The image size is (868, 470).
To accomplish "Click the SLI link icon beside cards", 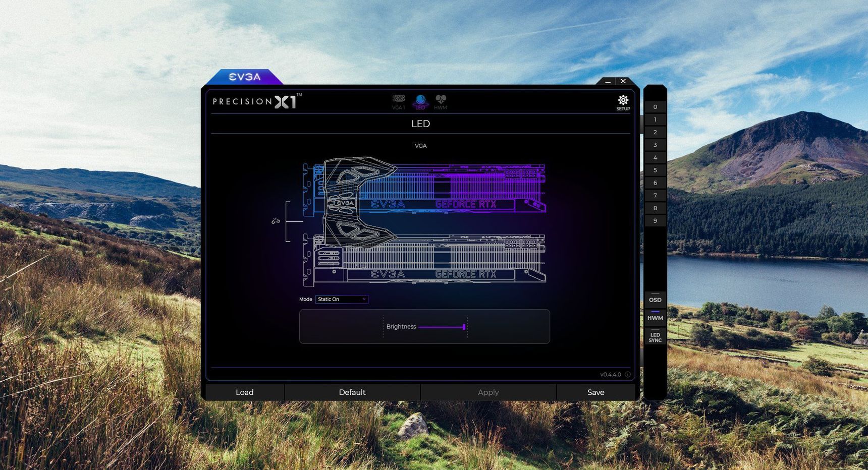I will (x=276, y=221).
